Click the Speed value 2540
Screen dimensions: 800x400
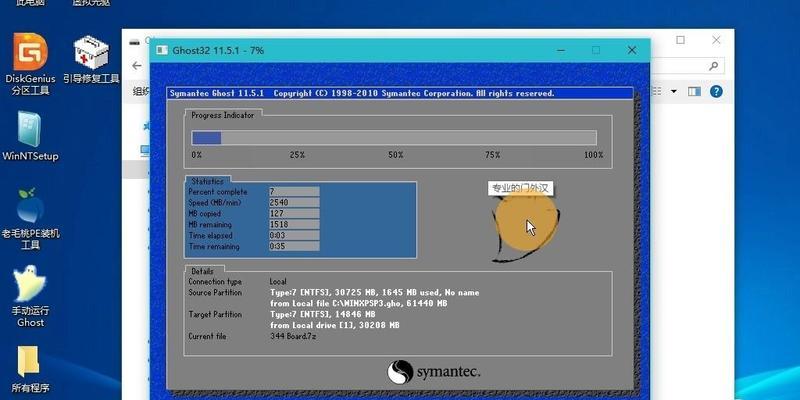tap(294, 203)
